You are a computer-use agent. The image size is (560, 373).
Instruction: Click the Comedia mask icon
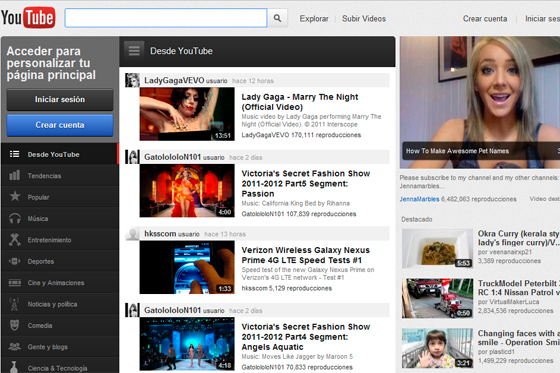pos(15,325)
